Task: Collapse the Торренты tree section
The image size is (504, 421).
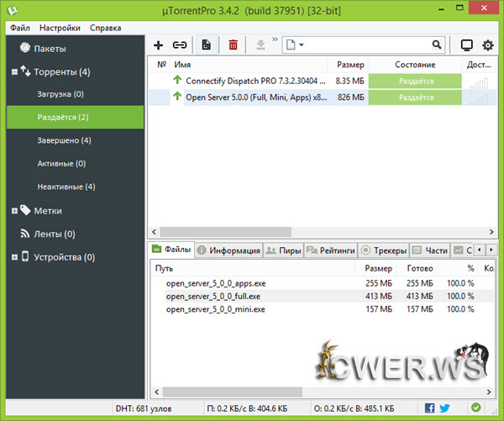Action: pos(14,72)
